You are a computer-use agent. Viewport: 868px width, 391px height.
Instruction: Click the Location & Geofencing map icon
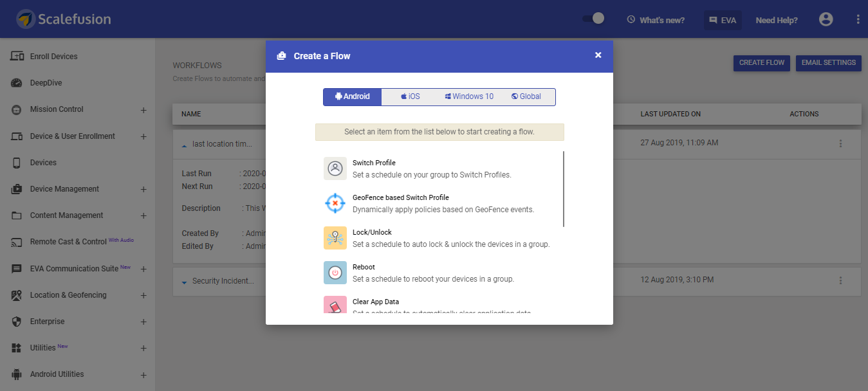click(17, 295)
